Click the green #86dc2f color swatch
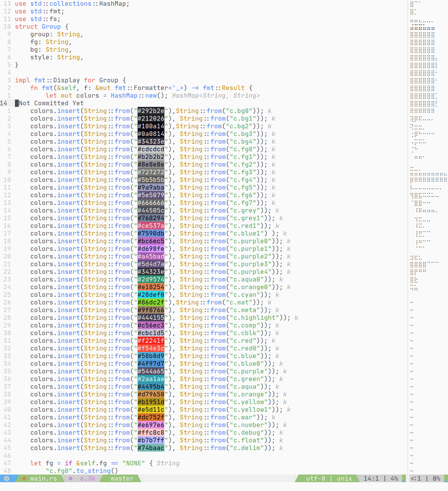Screen dimensions: 448x491 click(x=151, y=302)
